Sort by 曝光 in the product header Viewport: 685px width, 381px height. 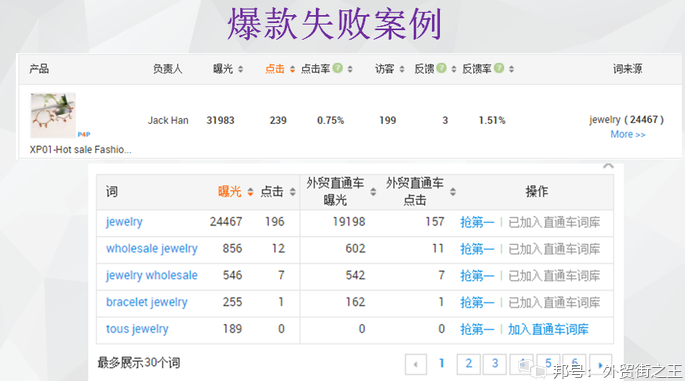pos(240,69)
